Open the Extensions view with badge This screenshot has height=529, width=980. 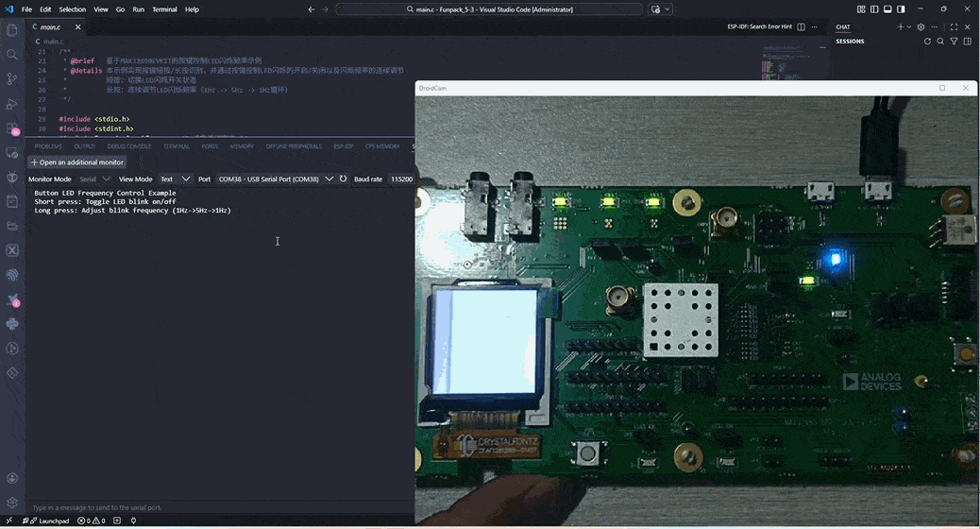(12, 128)
